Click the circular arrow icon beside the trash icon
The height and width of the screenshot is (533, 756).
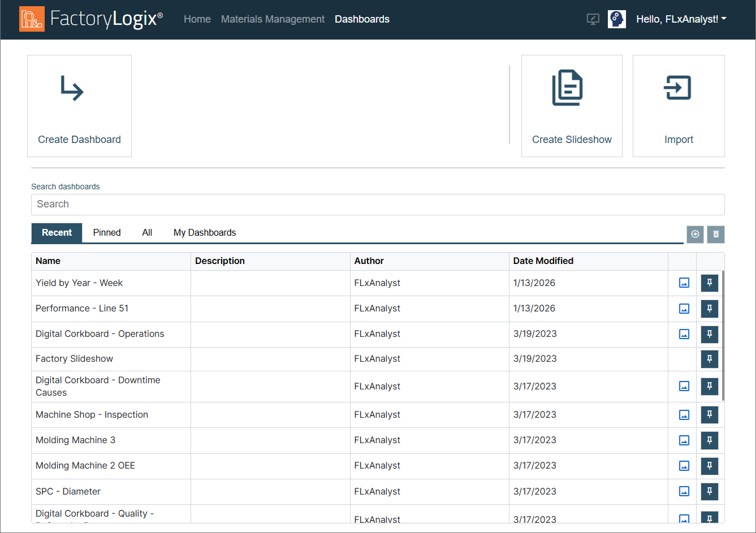point(695,234)
